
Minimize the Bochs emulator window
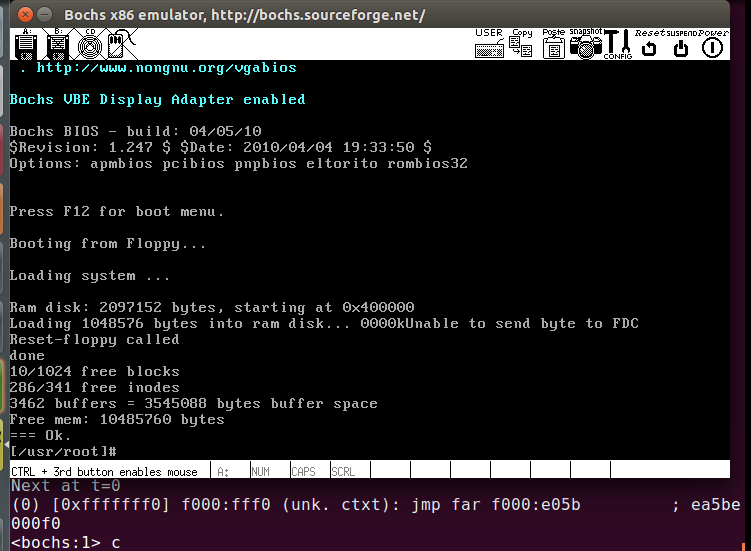click(x=45, y=14)
